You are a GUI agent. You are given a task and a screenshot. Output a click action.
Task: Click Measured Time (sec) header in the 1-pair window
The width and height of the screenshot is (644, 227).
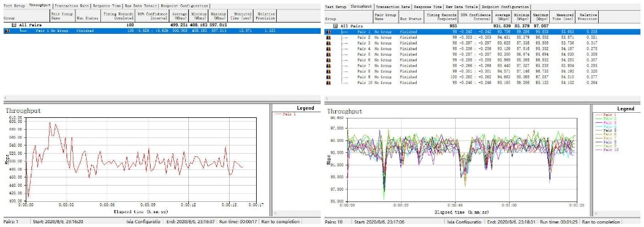pos(240,16)
